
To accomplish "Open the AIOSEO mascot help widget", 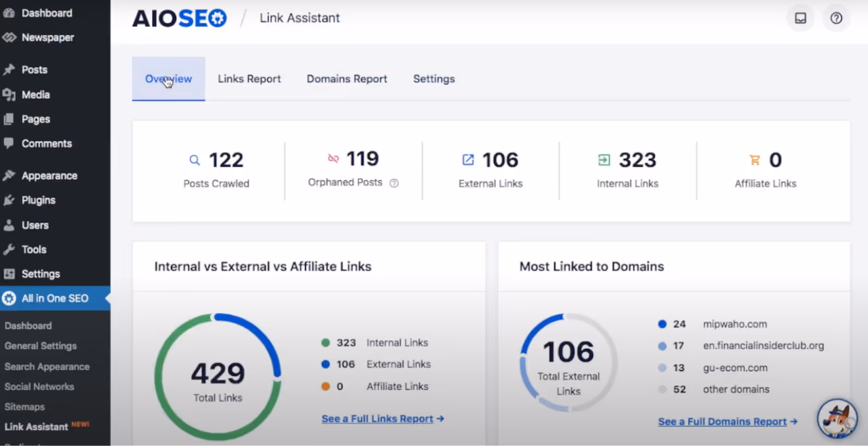I will (837, 418).
